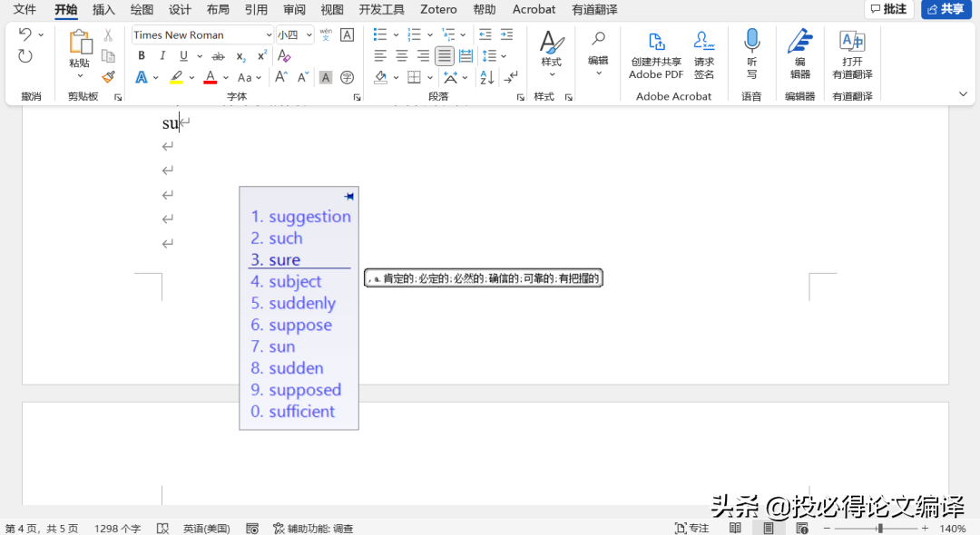Click Create and Share Adobe PDF

tap(655, 54)
